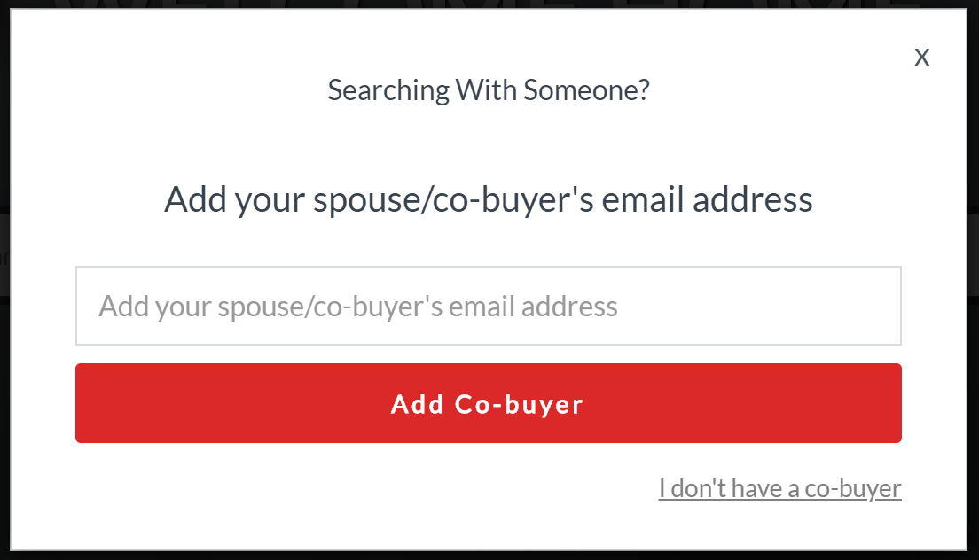Click the "Add your spouse/co-buyer's email address" title
Viewport: 979px width, 560px height.
click(489, 199)
